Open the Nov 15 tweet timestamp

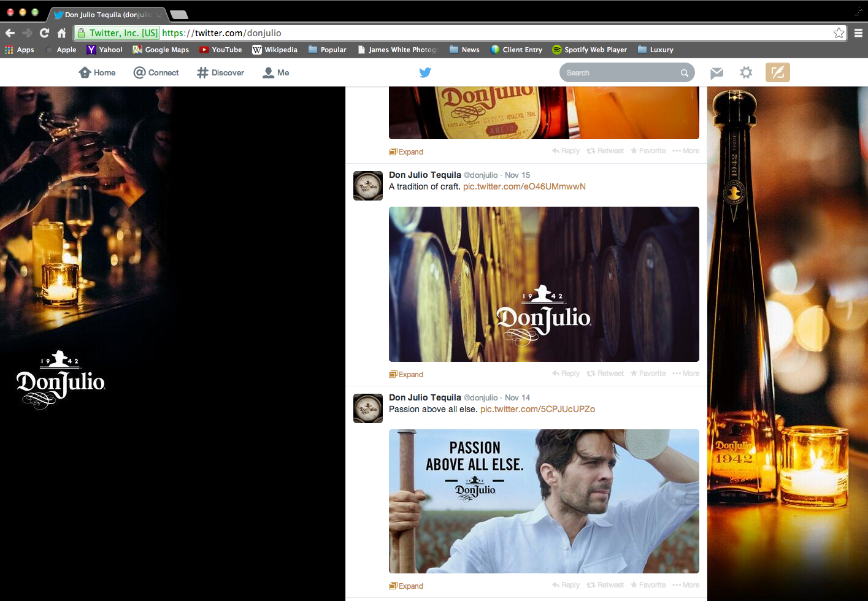517,175
